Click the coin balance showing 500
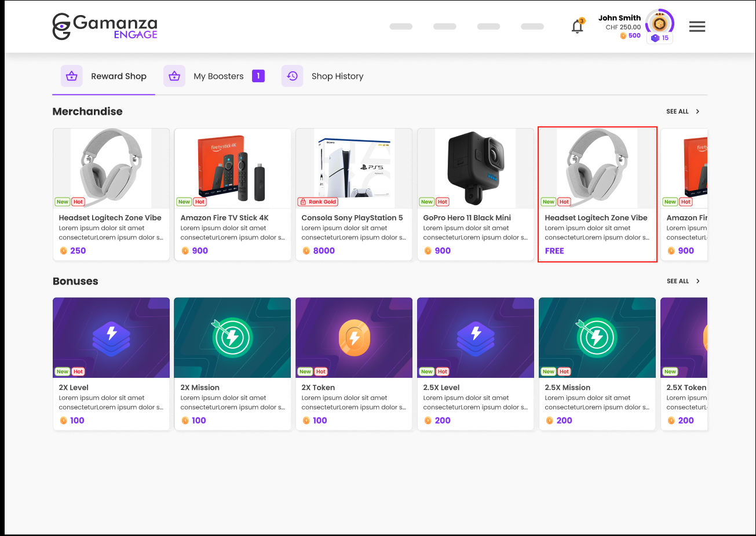The height and width of the screenshot is (536, 756). [630, 35]
